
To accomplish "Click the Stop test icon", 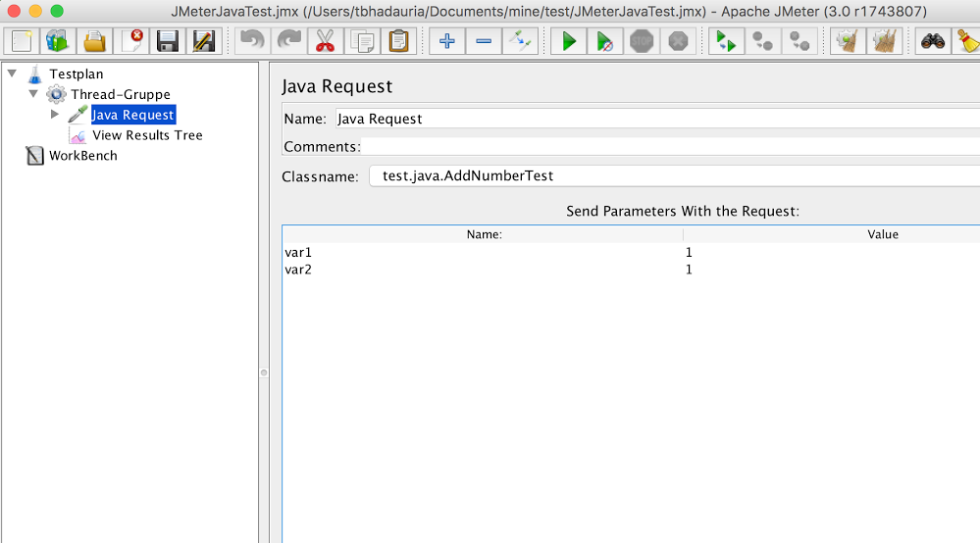I will [x=642, y=42].
